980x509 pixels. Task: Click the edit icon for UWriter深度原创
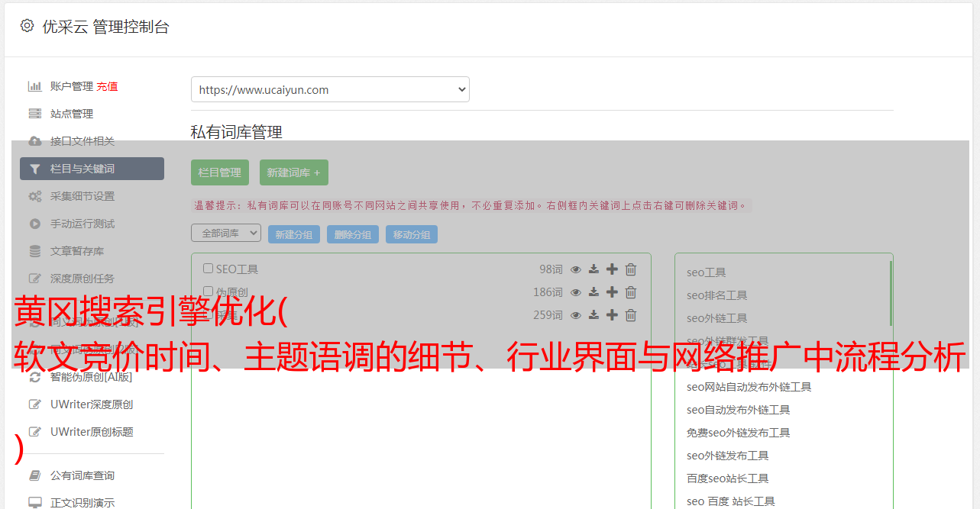tap(34, 404)
